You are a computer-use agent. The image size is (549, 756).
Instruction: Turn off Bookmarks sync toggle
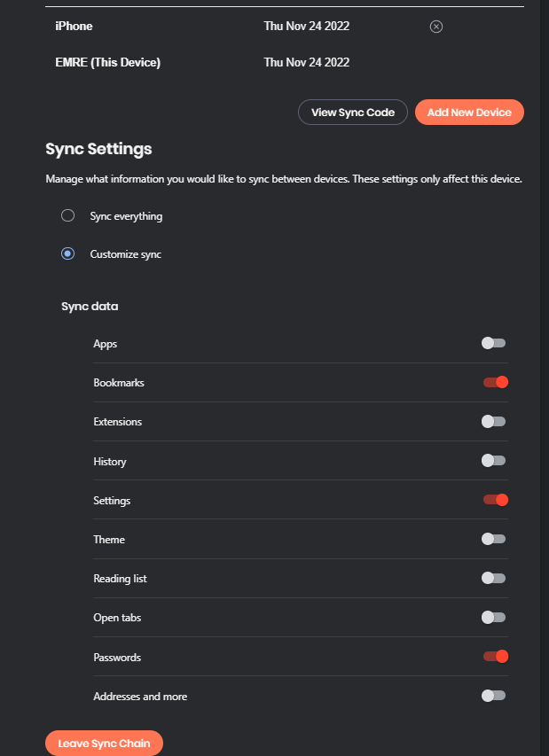(495, 382)
